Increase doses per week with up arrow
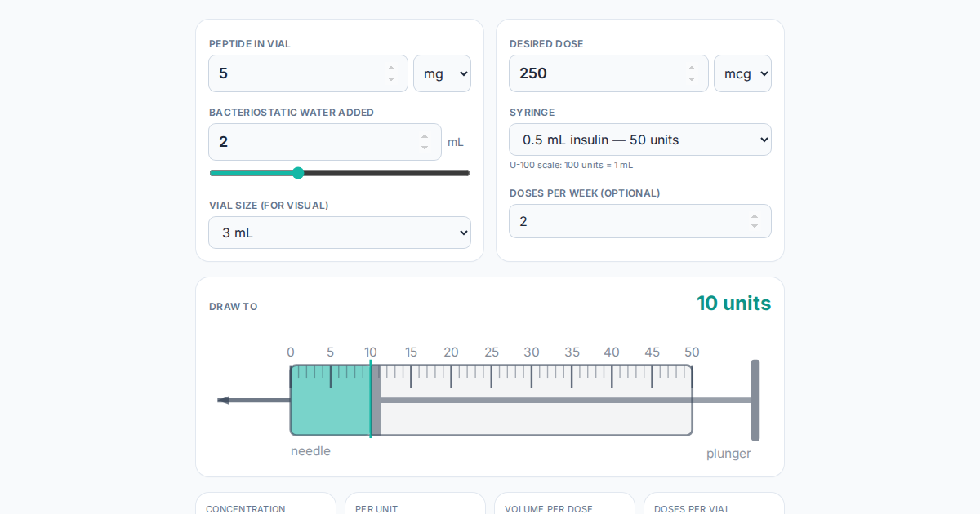 [x=755, y=216]
